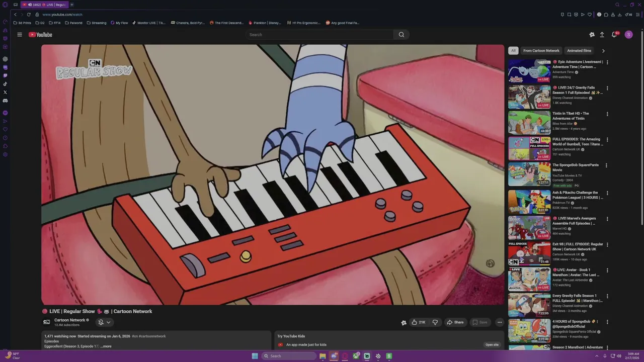Click the Open site button for YouTube Kids
Viewport: 644px width, 362px height.
click(x=492, y=345)
